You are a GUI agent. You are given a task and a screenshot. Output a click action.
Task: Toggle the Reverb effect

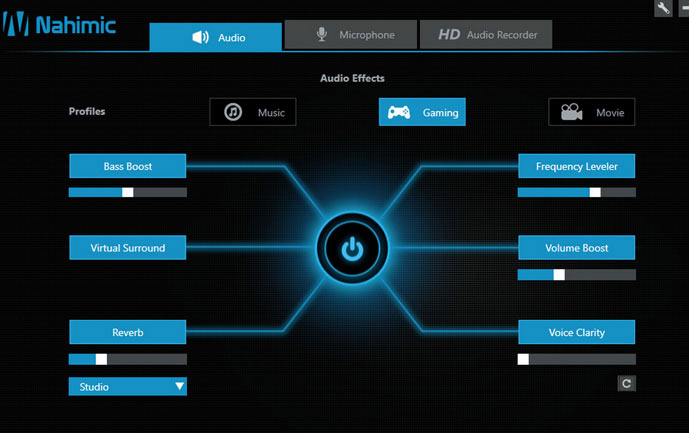coord(128,332)
